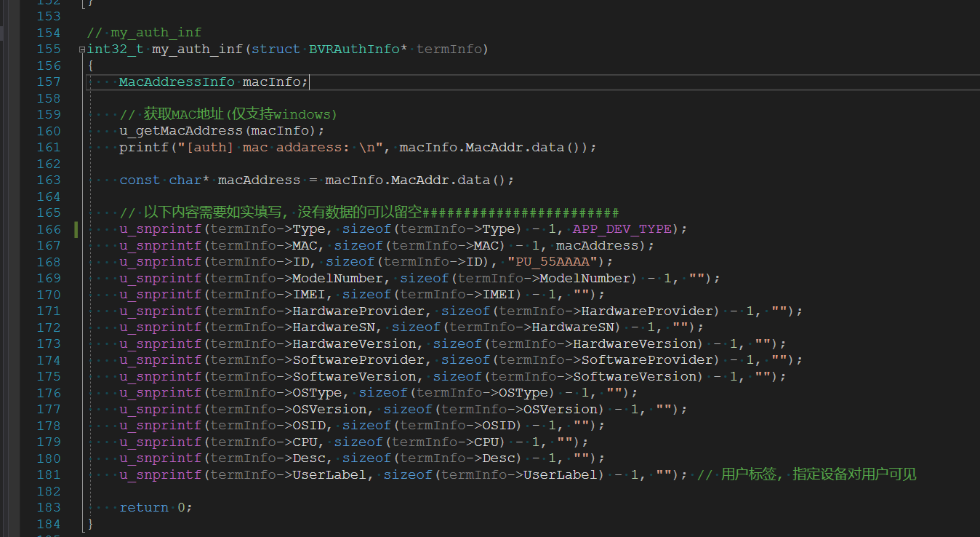Click line number 166 in the gutter

click(48, 229)
